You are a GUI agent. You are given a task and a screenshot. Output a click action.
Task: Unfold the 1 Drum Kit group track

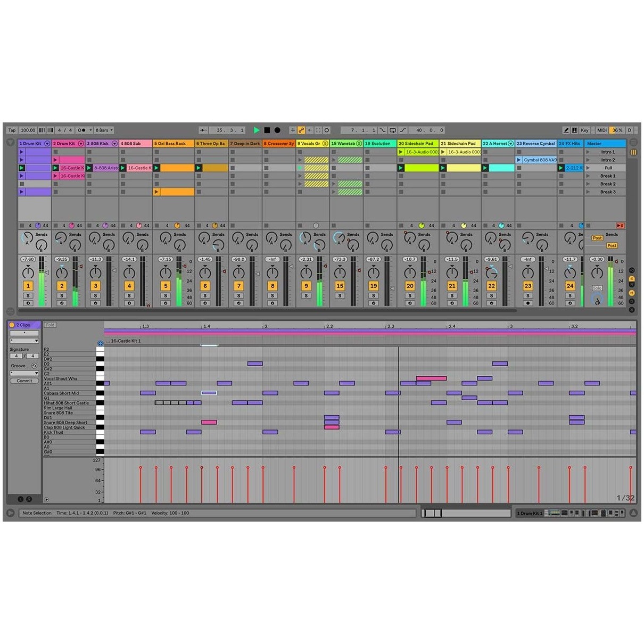point(47,144)
